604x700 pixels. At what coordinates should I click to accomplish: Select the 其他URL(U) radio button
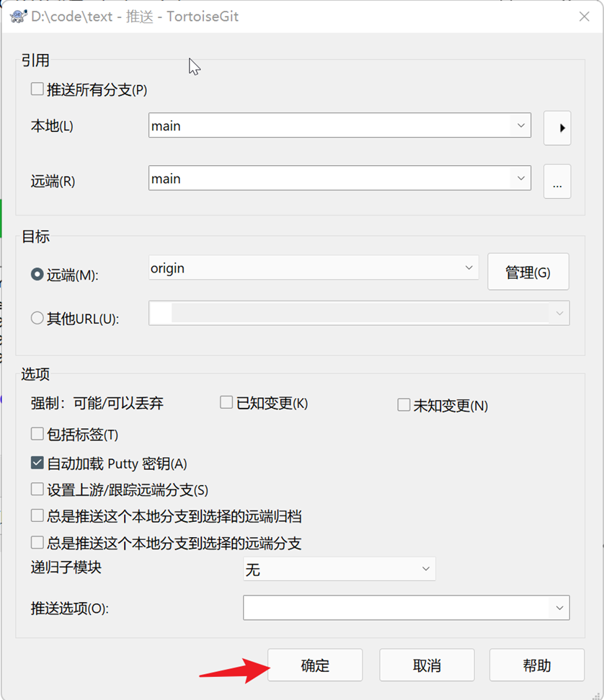37,317
